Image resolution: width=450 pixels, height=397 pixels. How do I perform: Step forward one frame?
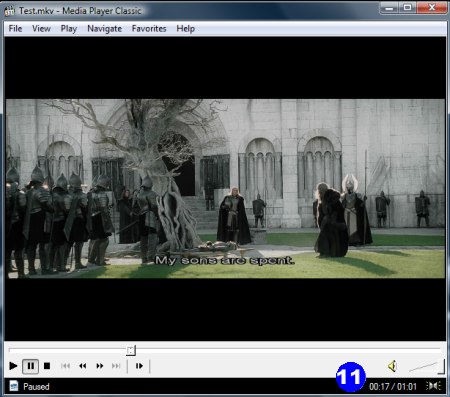(x=139, y=366)
